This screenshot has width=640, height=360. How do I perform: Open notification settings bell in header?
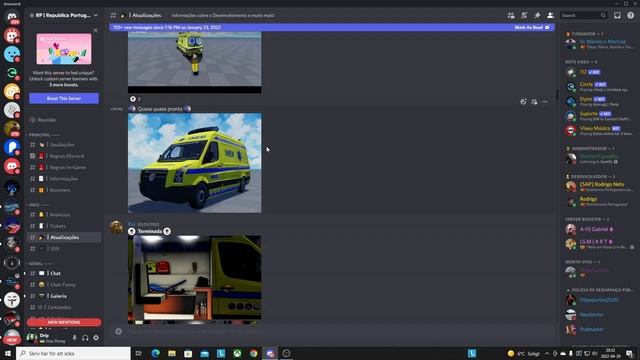[x=524, y=16]
